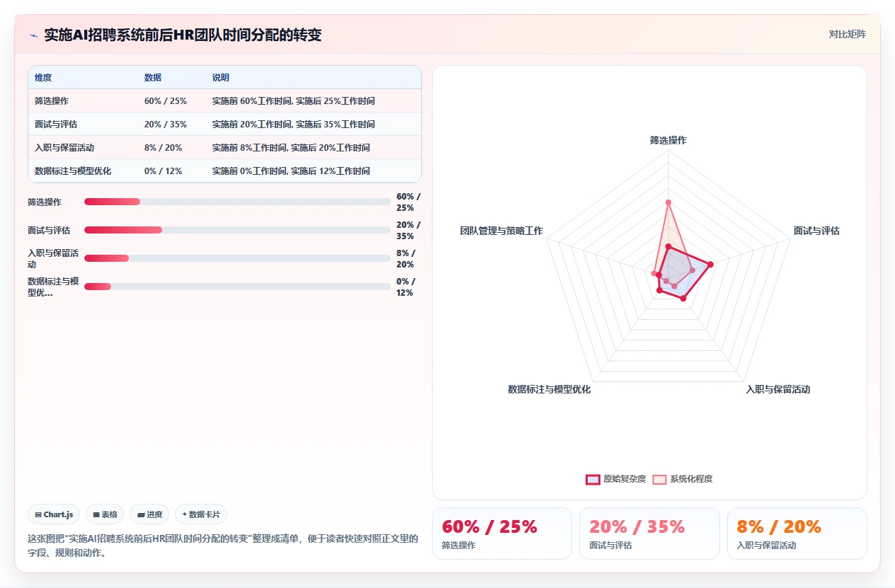Toggle the 系统化程度 legend item
Viewport: 895px width, 588px height.
[683, 479]
